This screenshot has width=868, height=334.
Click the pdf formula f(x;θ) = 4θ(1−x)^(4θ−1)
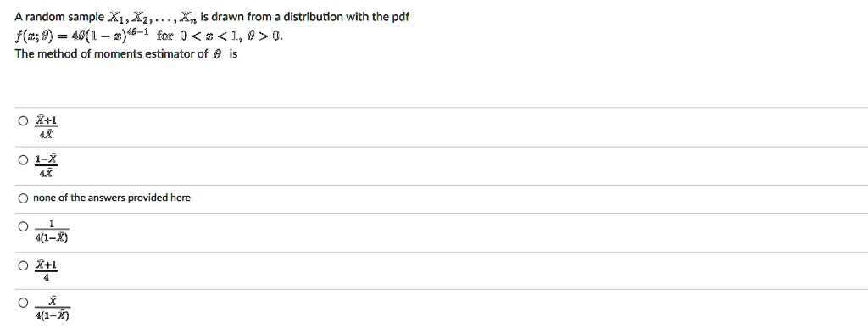[x=81, y=36]
